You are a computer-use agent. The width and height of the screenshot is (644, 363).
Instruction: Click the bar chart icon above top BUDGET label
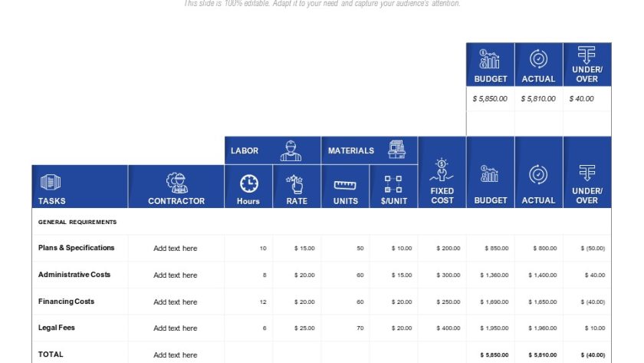point(489,59)
